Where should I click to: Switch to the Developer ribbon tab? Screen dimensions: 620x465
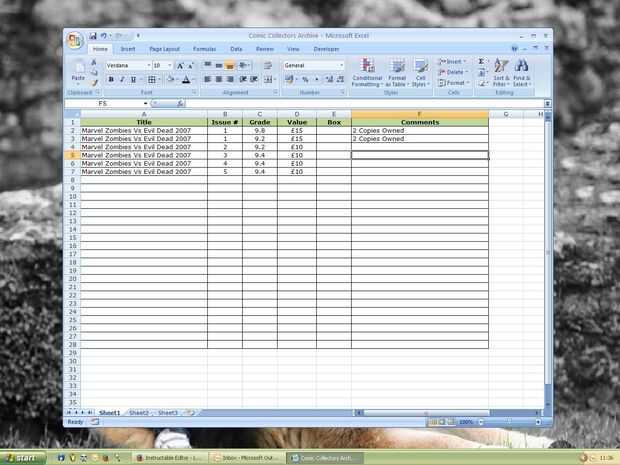[x=326, y=49]
